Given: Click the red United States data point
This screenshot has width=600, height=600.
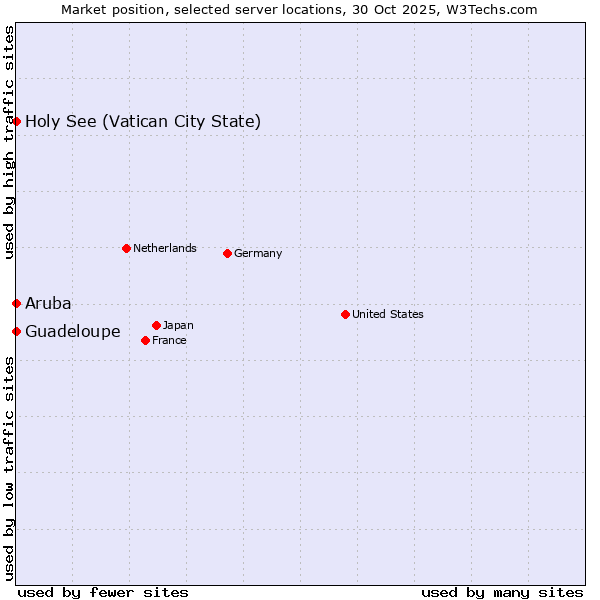Looking at the screenshot, I should click(x=345, y=314).
